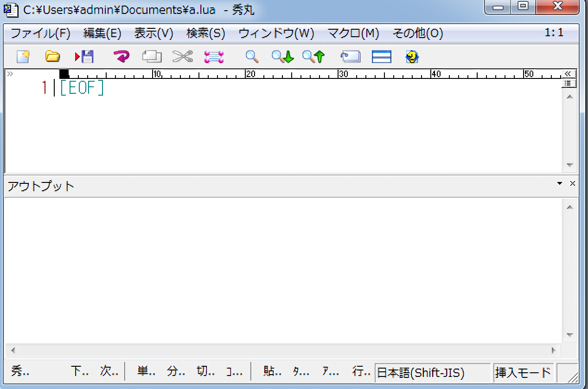
Task: Click the 日本語(Shift-JIS) encoding status field
Action: [432, 372]
